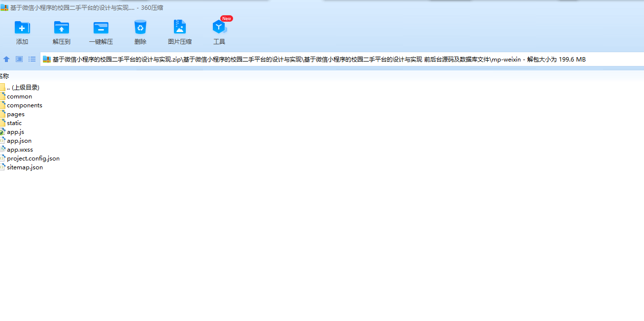Click the archive icon in the address bar

coord(47,59)
